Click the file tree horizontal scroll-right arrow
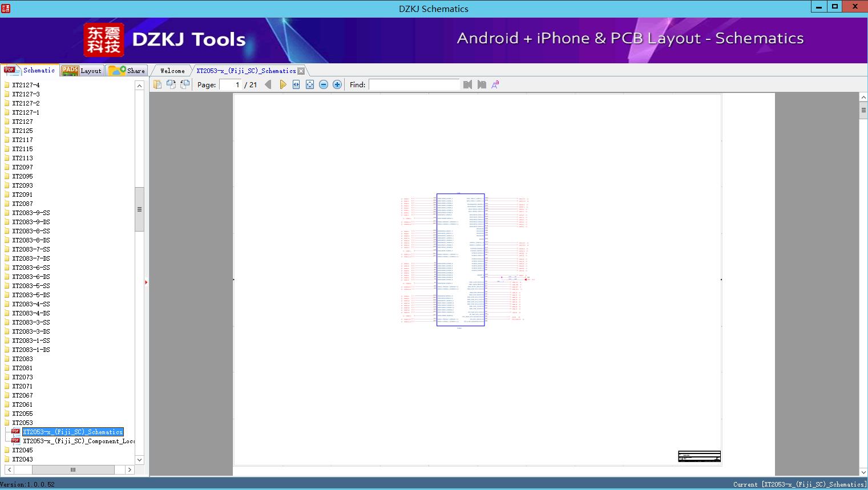Viewport: 868px width, 490px height. 130,469
